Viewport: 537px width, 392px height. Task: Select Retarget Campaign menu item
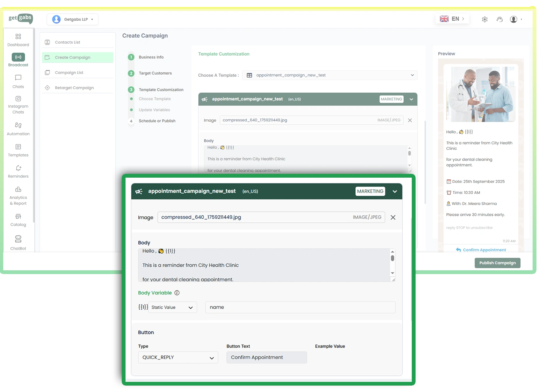coord(74,88)
